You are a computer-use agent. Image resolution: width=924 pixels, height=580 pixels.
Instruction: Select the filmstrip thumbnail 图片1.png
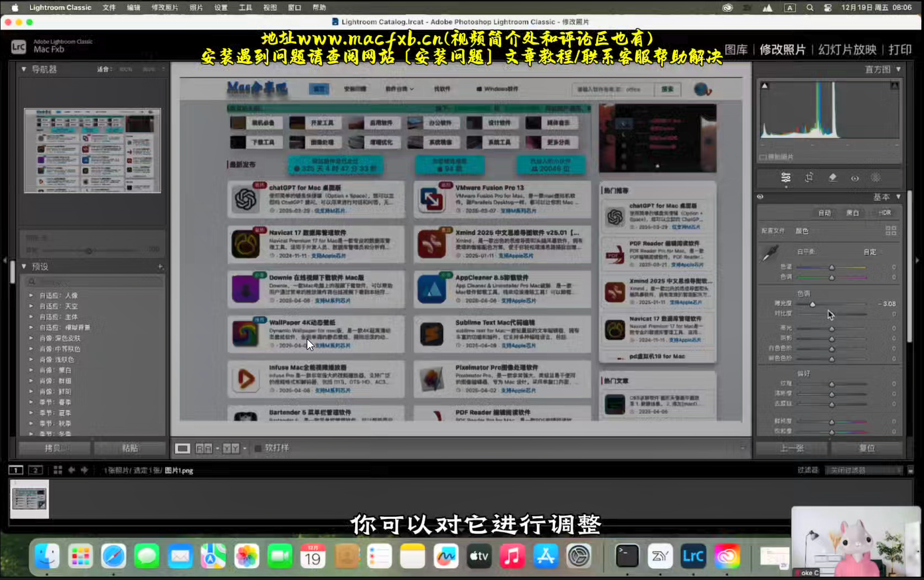(30, 498)
